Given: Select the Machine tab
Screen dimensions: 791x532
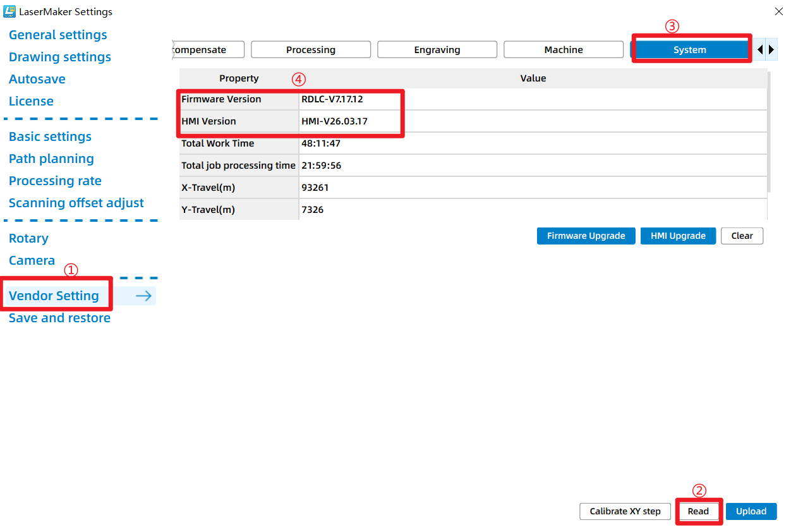Looking at the screenshot, I should tap(564, 50).
